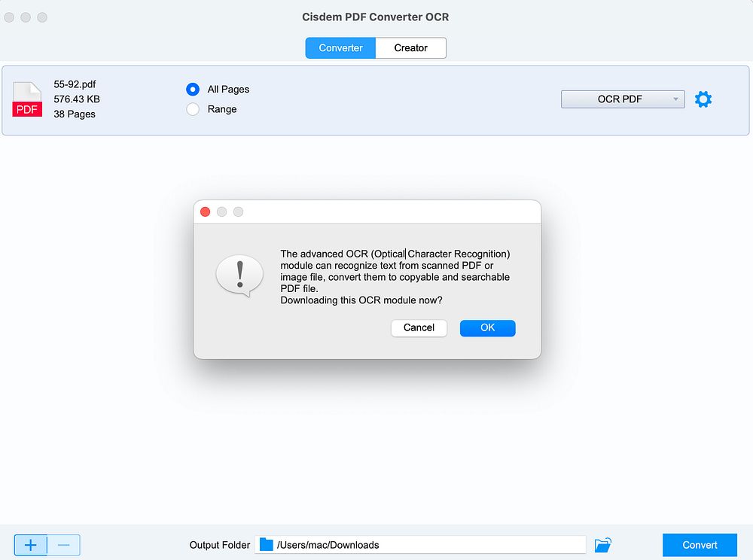
Task: Select the All Pages radio button
Action: pyautogui.click(x=193, y=90)
